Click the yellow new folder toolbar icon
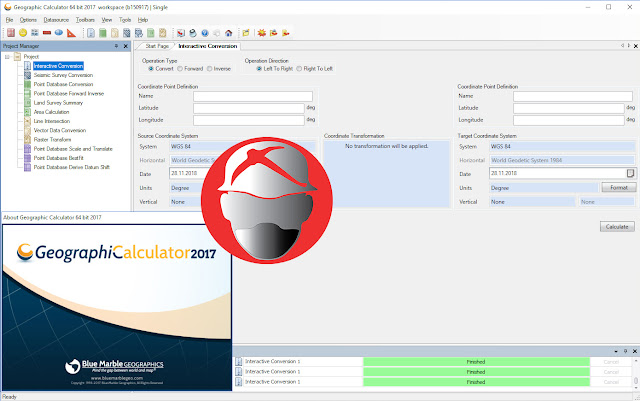 [246, 33]
